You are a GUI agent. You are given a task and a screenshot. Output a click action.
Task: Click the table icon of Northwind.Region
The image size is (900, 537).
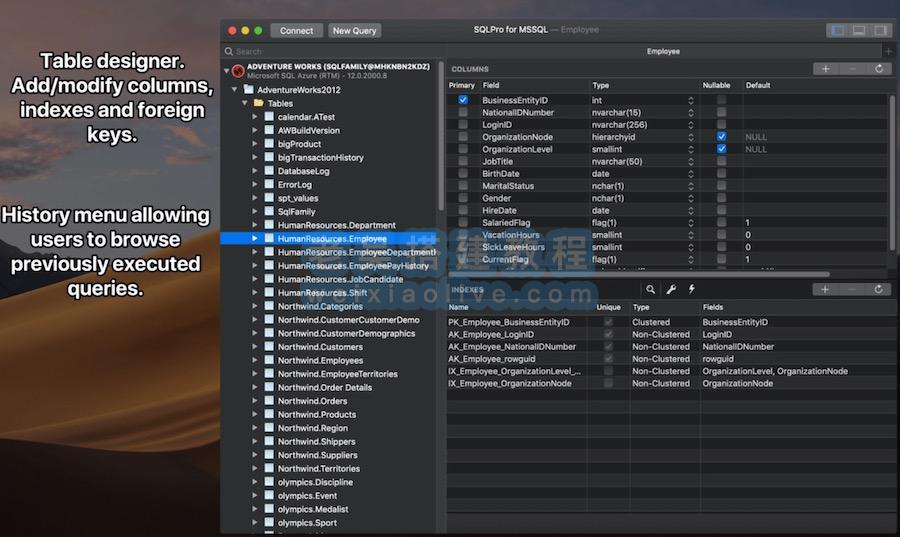pos(269,427)
